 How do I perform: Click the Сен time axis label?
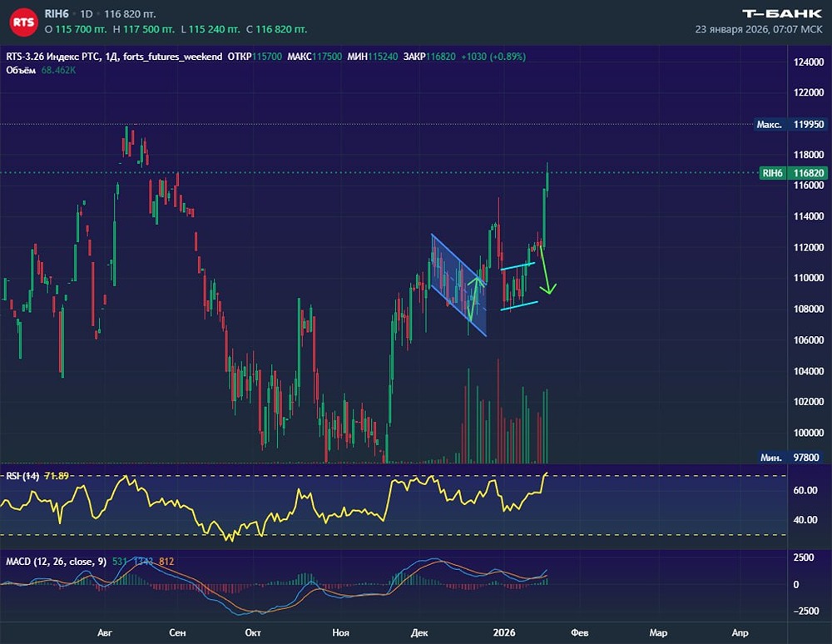coord(177,633)
